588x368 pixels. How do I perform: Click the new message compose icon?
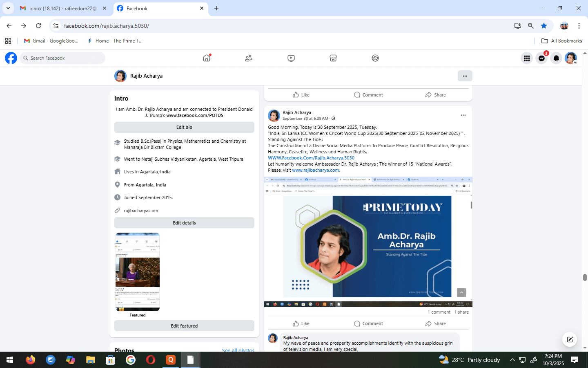point(570,339)
